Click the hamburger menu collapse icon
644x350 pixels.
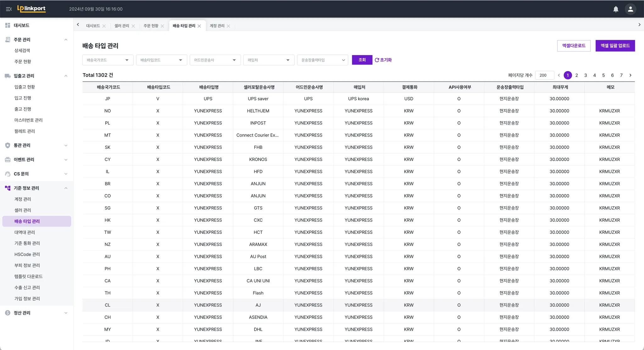[x=9, y=9]
